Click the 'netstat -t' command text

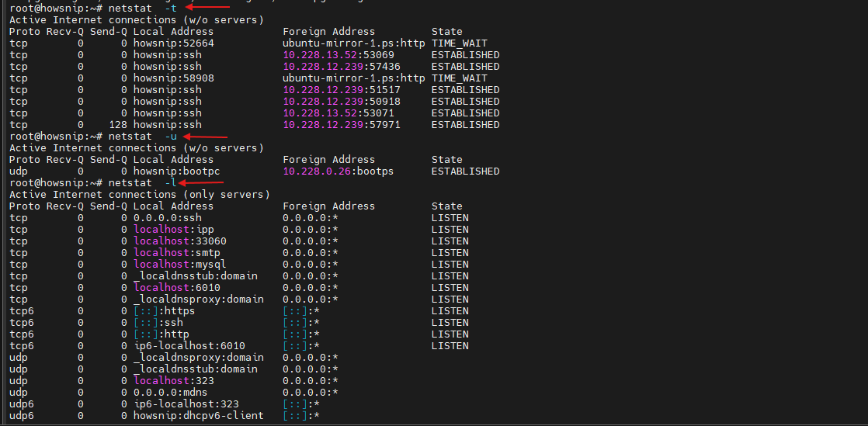click(x=143, y=9)
